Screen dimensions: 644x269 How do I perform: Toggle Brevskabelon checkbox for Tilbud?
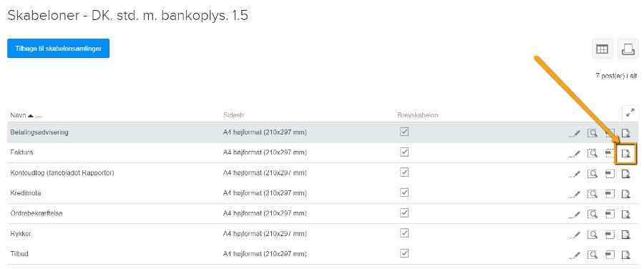pos(404,253)
